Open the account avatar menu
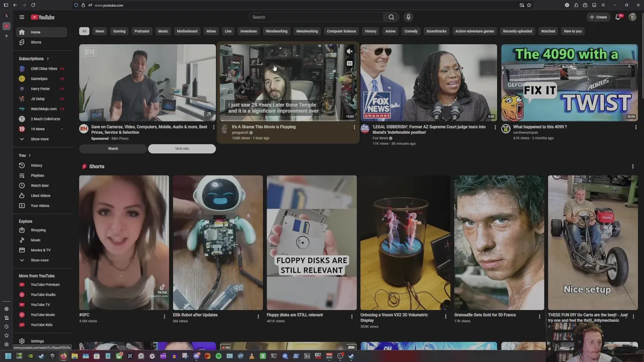Viewport: 644px width, 362px height. click(x=632, y=17)
